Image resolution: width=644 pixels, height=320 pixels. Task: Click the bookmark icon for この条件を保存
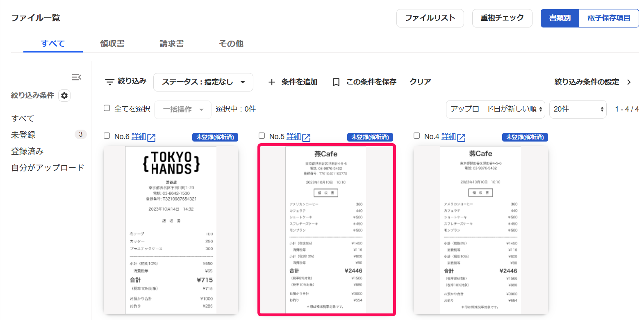pos(336,82)
